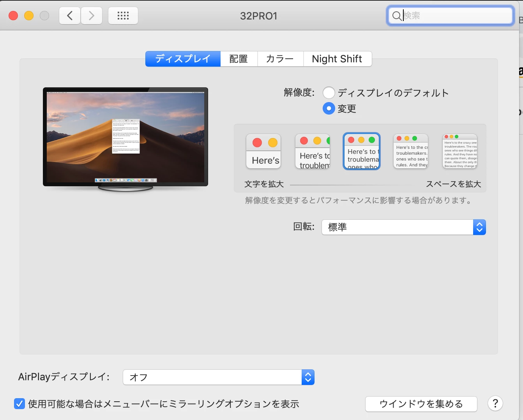Click the search field labeled 検索
Viewport: 523px width, 420px height.
click(451, 16)
